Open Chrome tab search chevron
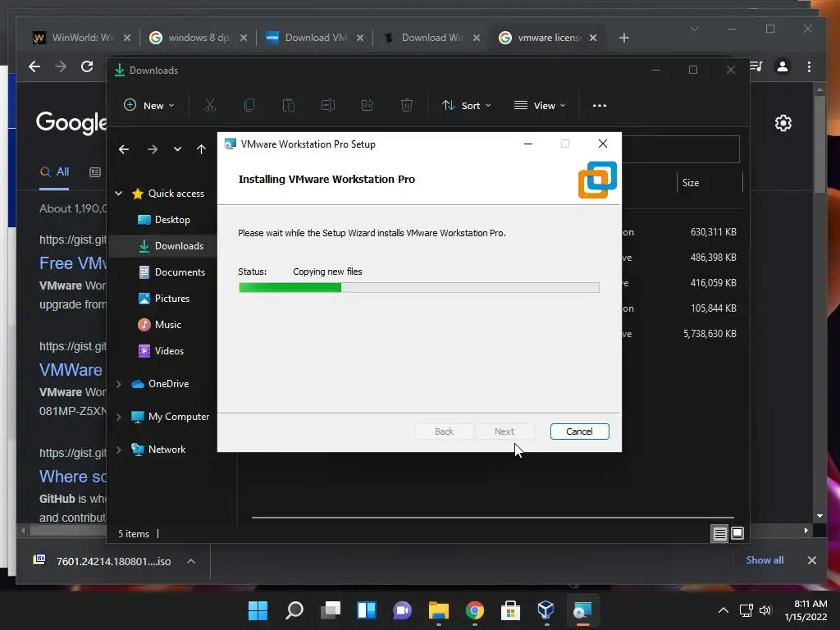Screen dimensions: 840x630 click(x=694, y=29)
